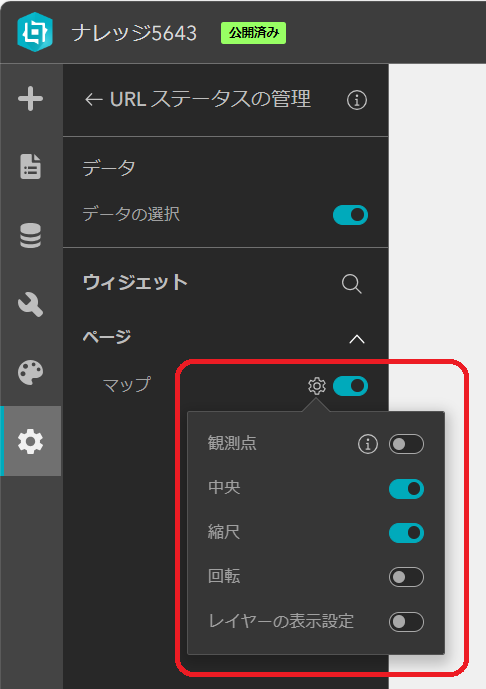
Task: Go back using the arrow beside URL ステータスの管理
Action: [94, 100]
